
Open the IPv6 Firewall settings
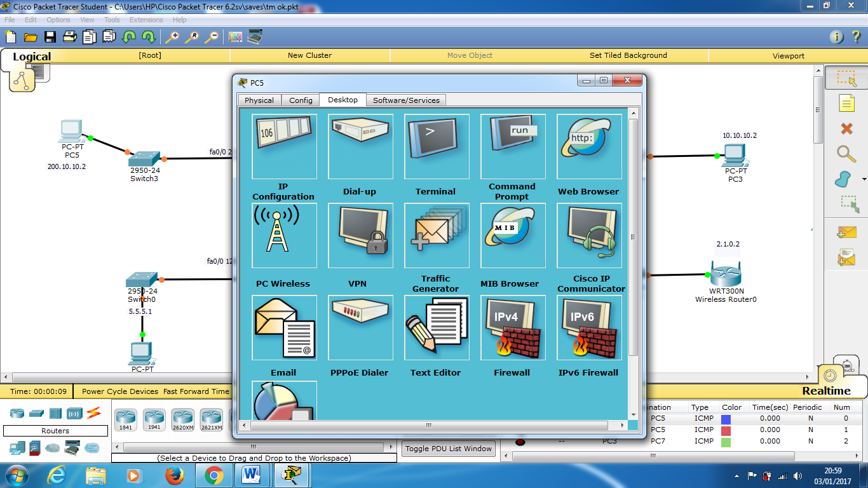coord(589,328)
